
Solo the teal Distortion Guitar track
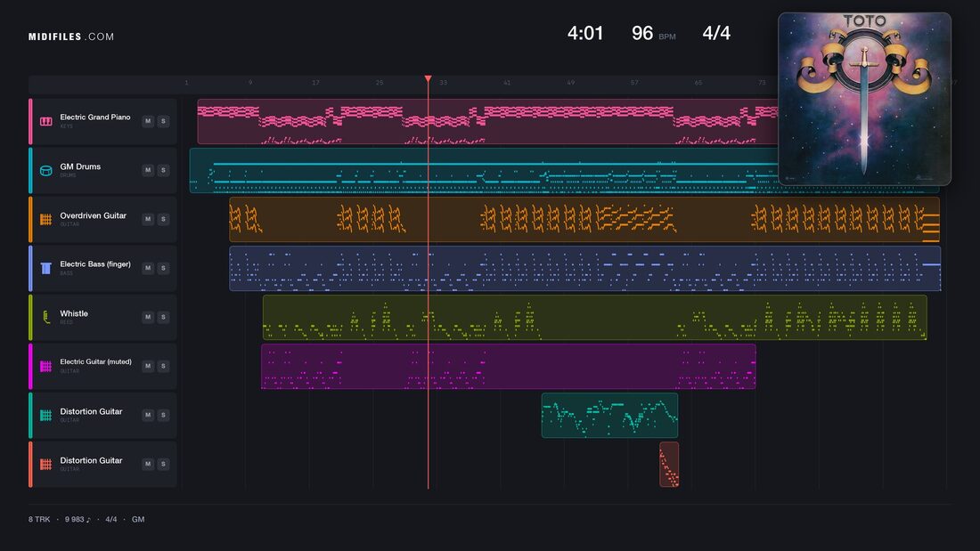164,415
